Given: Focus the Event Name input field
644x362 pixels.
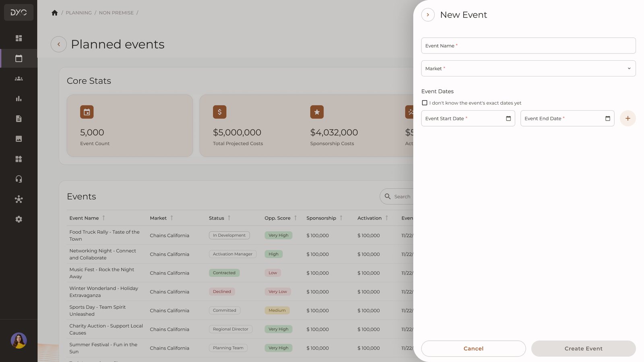Looking at the screenshot, I should [528, 45].
